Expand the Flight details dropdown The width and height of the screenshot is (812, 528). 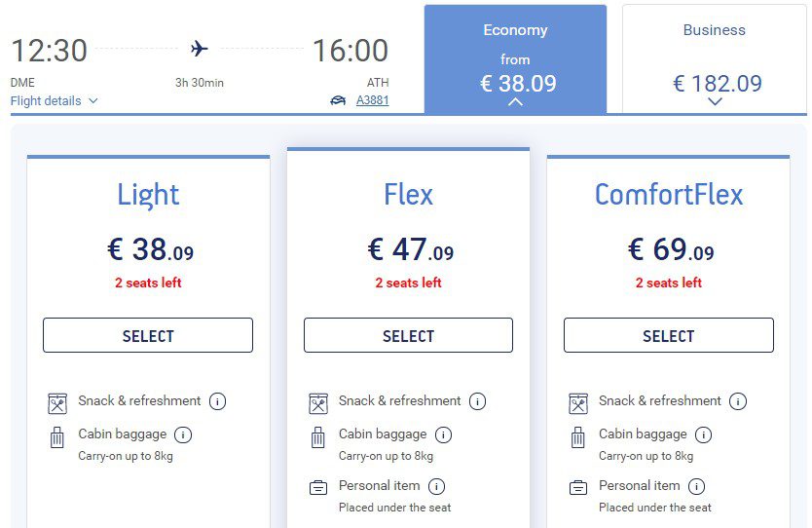[54, 100]
